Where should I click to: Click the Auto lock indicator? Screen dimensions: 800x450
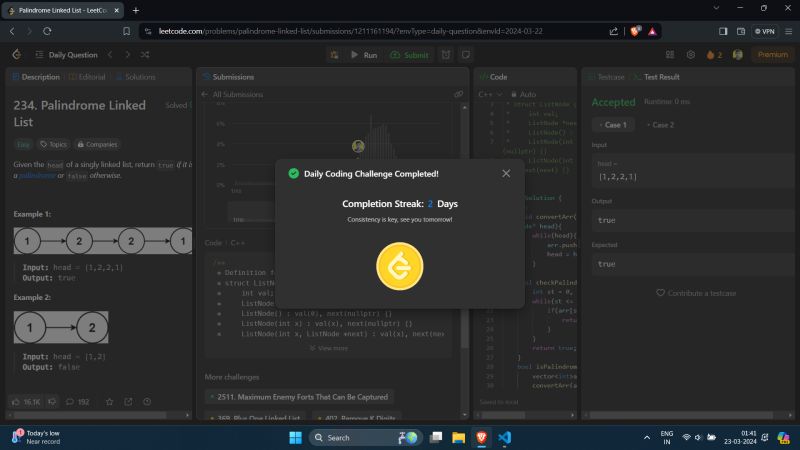point(523,94)
